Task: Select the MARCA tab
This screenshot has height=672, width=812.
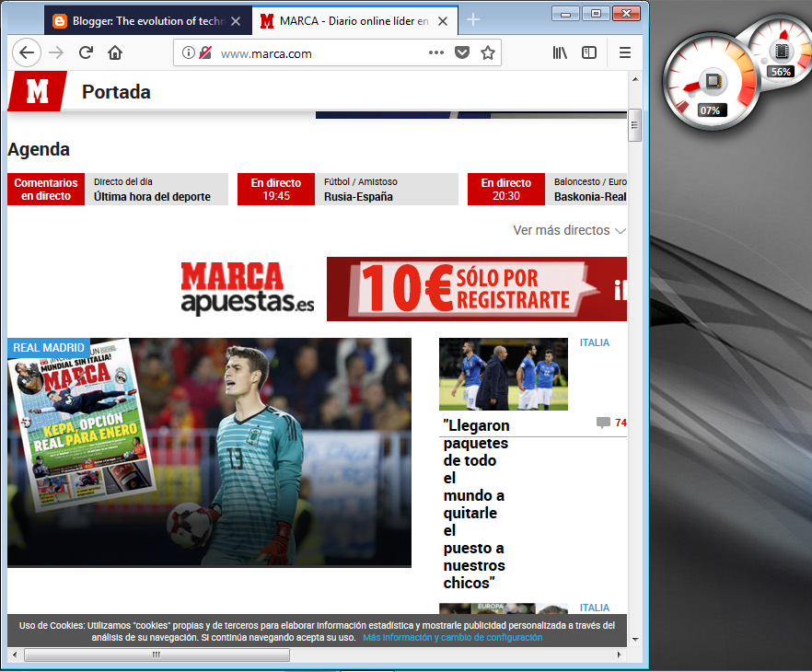Action: (x=354, y=21)
